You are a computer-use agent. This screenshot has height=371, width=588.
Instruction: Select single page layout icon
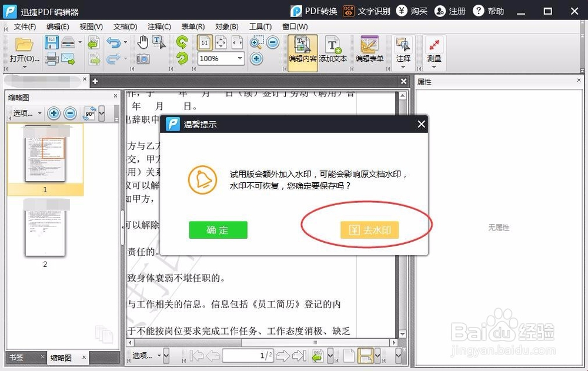pos(349,356)
